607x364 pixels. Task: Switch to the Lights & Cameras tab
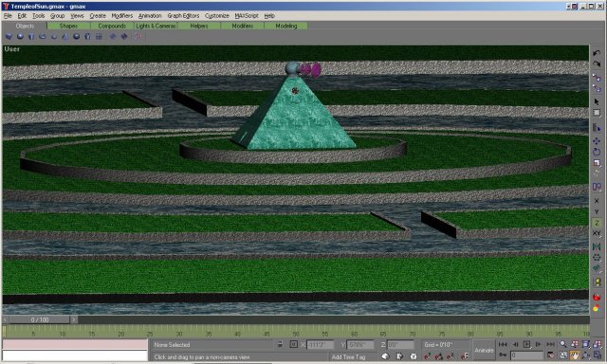point(156,26)
